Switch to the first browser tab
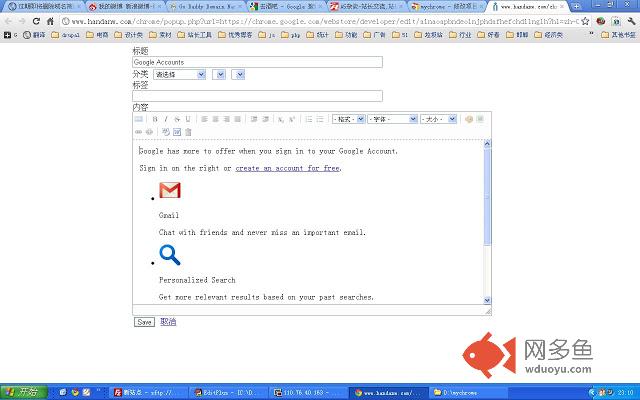 coord(45,7)
